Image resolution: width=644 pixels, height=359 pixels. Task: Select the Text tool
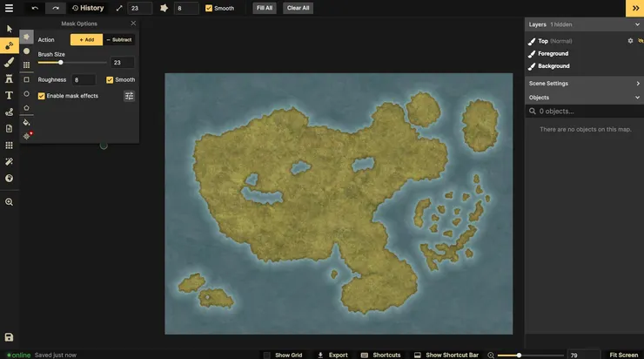click(9, 95)
